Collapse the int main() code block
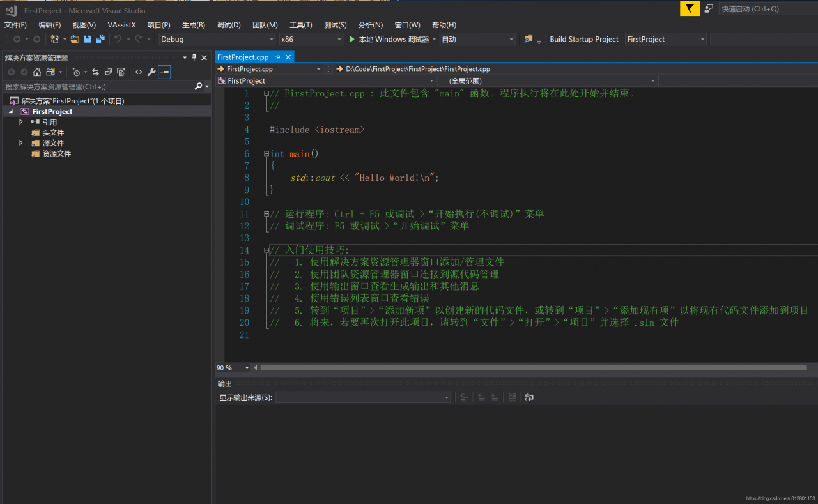Screen dimensions: 818x504 [x=266, y=154]
